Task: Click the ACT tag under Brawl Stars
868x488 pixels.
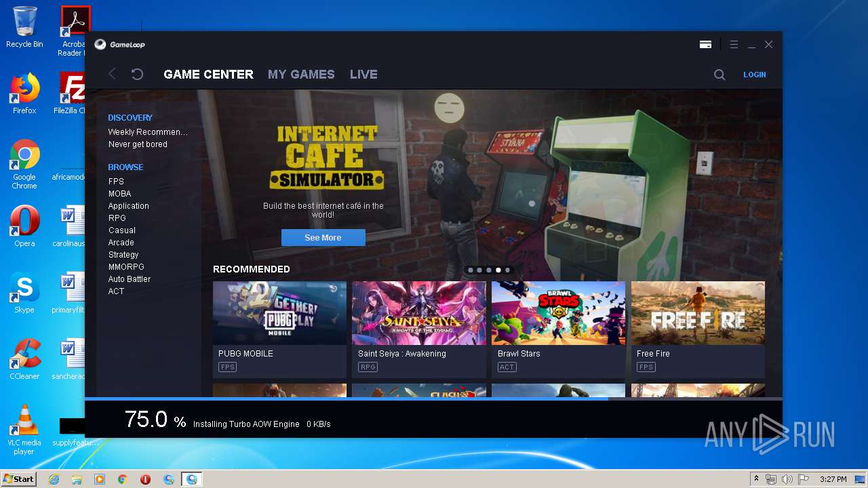Action: tap(507, 367)
